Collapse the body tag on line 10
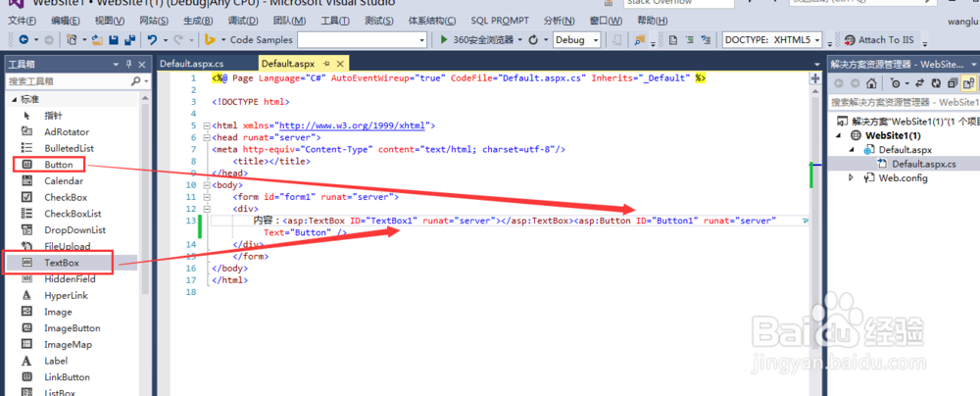Screen dimensions: 980x396 tap(207, 185)
